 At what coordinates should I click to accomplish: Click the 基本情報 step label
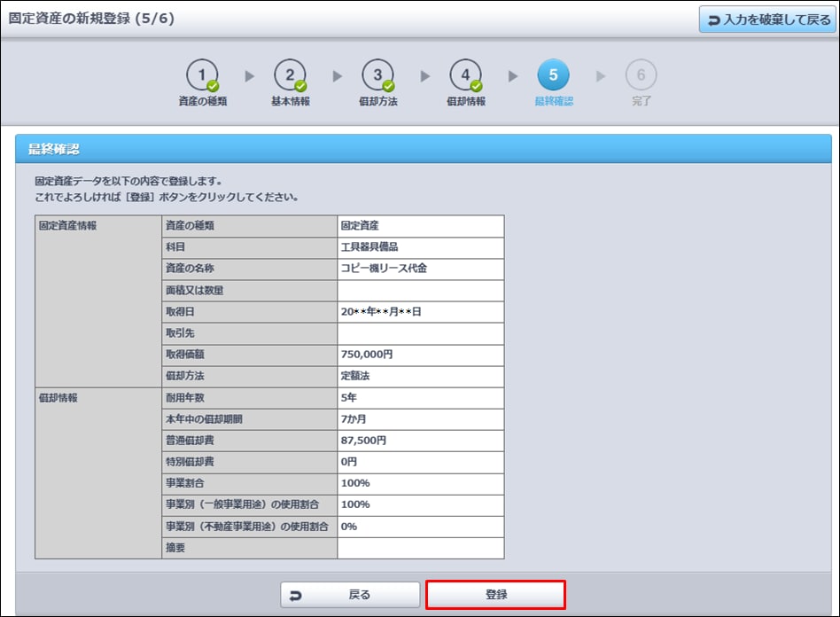(291, 101)
